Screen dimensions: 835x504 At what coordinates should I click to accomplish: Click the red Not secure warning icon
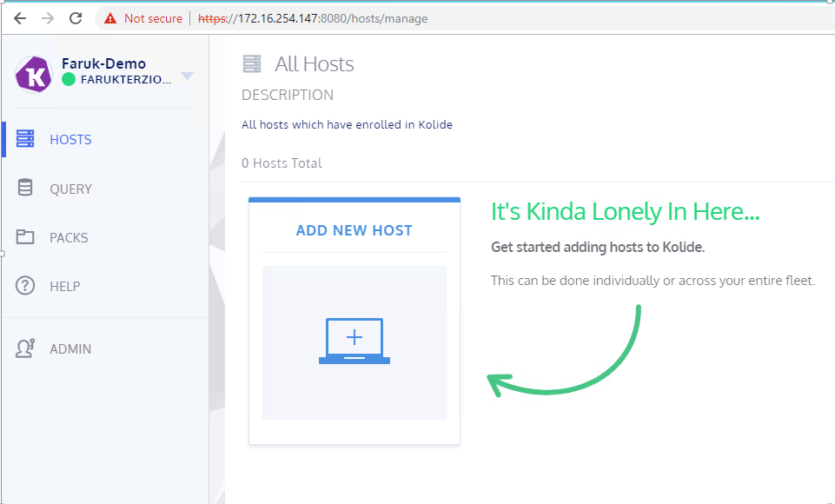[110, 18]
